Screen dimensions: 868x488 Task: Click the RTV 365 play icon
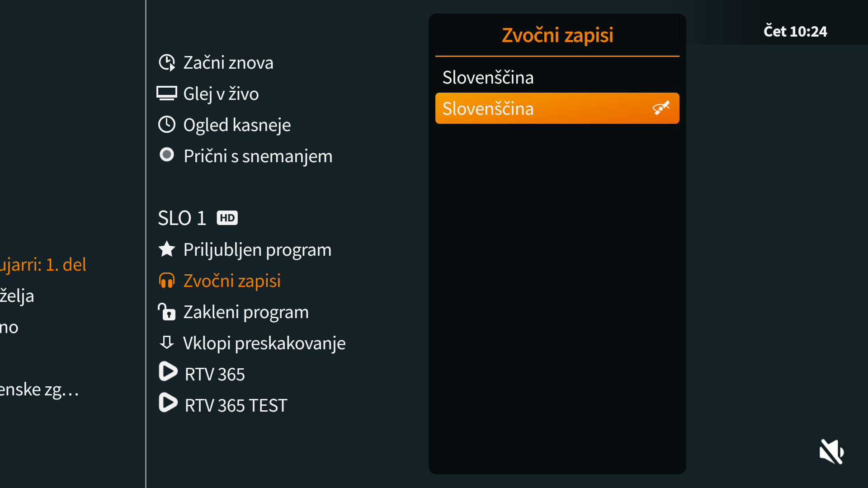click(x=168, y=372)
